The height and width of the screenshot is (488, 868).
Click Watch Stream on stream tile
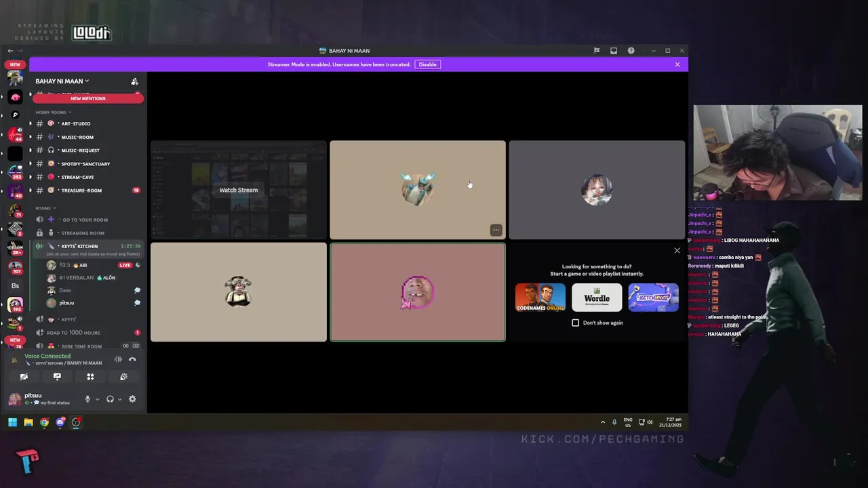[239, 190]
